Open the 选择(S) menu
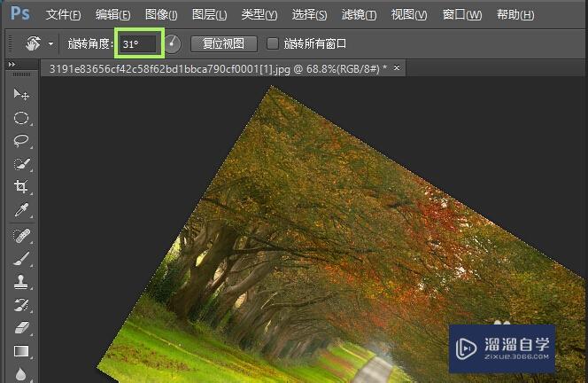Image resolution: width=588 pixels, height=383 pixels. click(309, 15)
